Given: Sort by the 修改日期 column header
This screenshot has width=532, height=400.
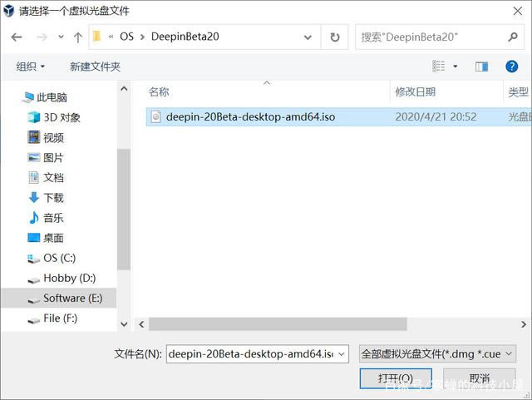Looking at the screenshot, I should (x=416, y=91).
